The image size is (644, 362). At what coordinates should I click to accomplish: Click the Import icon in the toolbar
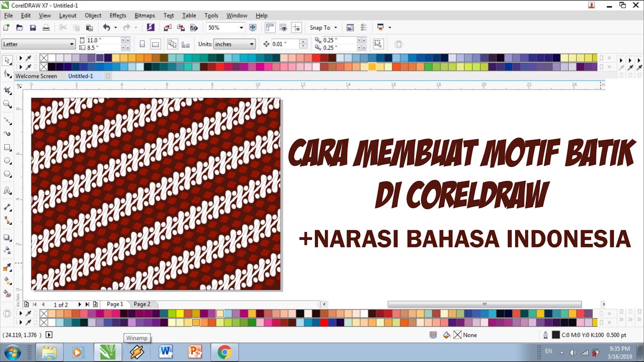click(168, 28)
